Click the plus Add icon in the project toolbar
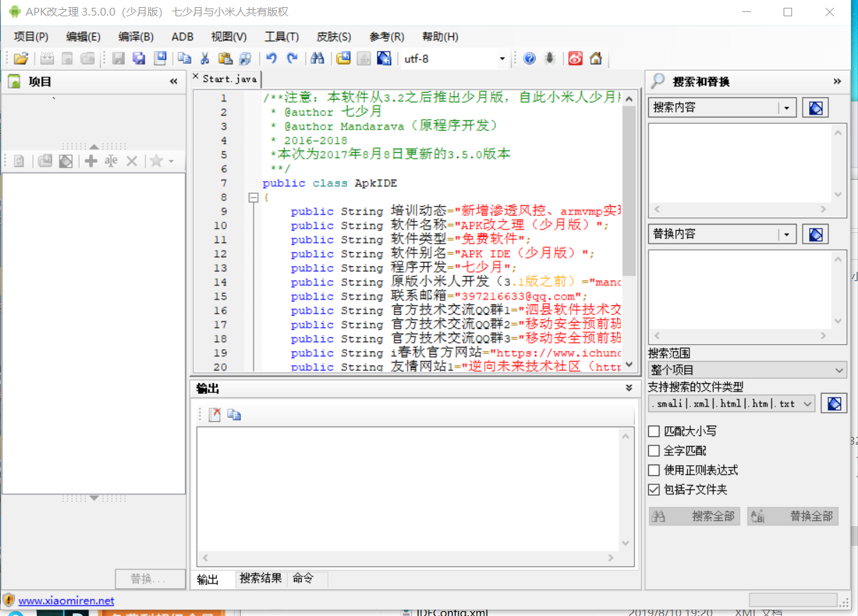The width and height of the screenshot is (858, 616). pyautogui.click(x=91, y=161)
